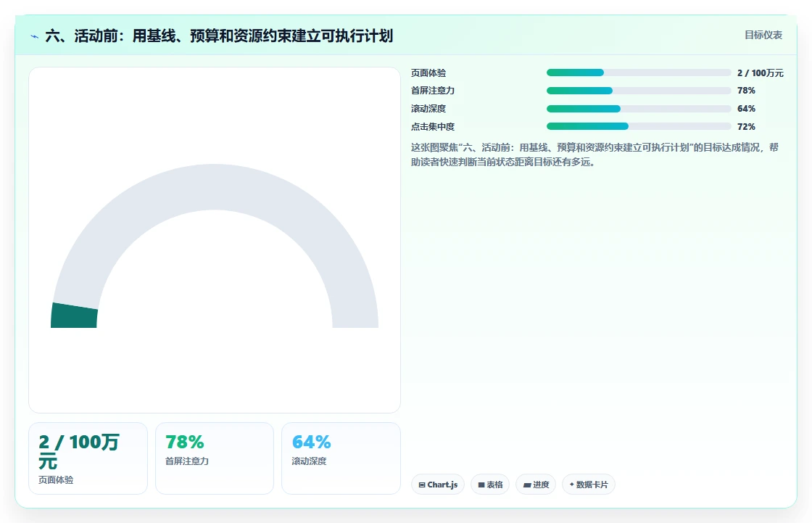
Task: Click the 页面体验 progress bar
Action: tap(639, 73)
